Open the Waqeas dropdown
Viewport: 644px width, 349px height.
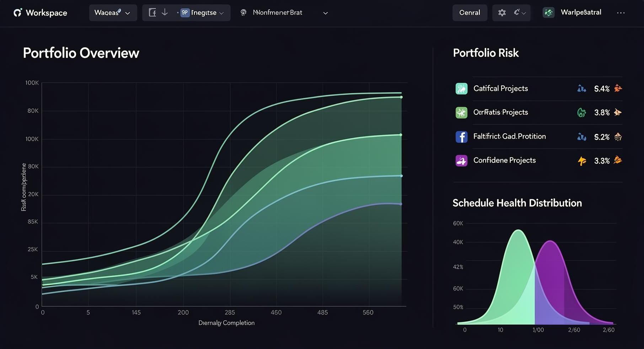[x=113, y=13]
